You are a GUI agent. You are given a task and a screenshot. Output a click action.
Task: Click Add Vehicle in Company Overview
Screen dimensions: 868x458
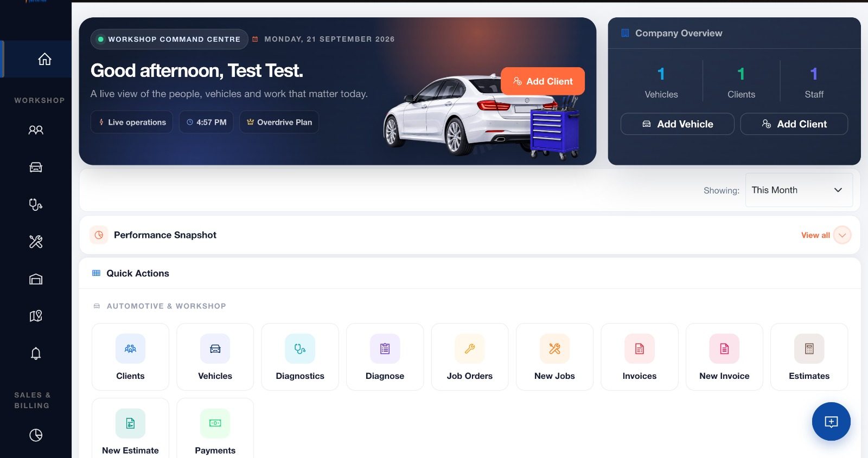point(678,124)
